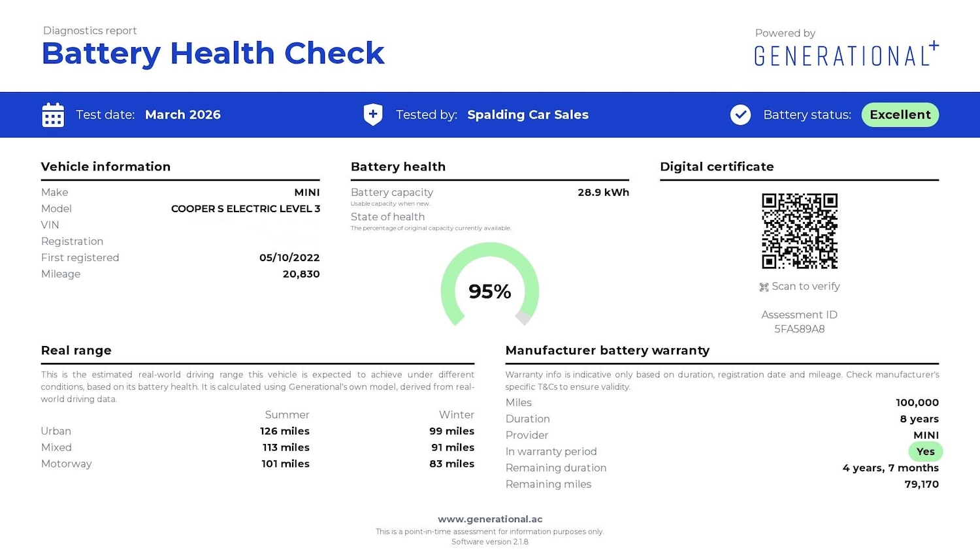Screen dimensions: 980x551
Task: Click the 28.9 kWh battery capacity value
Action: (603, 193)
